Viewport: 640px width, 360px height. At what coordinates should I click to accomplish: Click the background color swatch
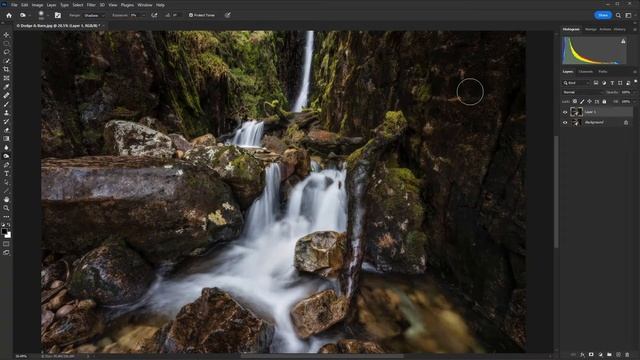[x=9, y=236]
